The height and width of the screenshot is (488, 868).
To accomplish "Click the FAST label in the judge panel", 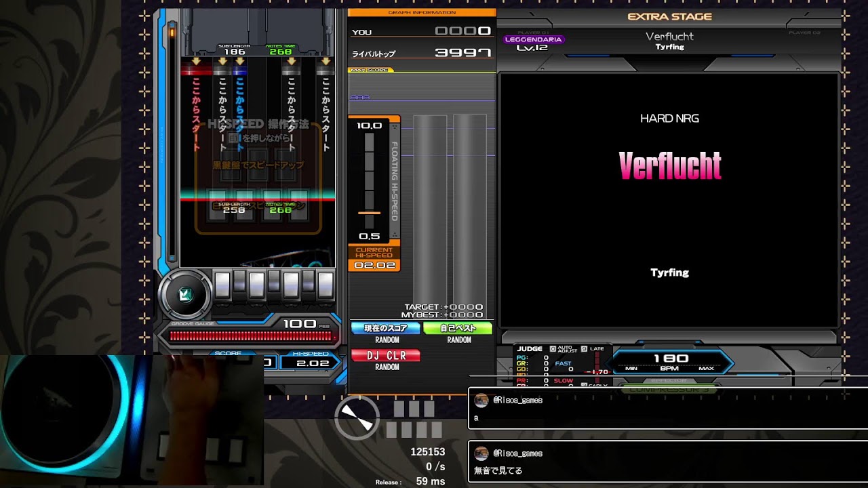I will click(563, 364).
